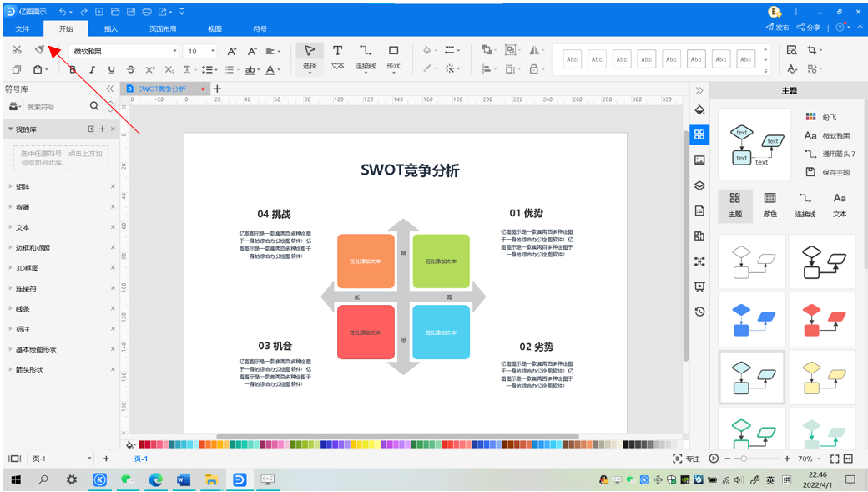Open the layers sidebar icon
Image resolution: width=868 pixels, height=492 pixels.
pos(699,185)
